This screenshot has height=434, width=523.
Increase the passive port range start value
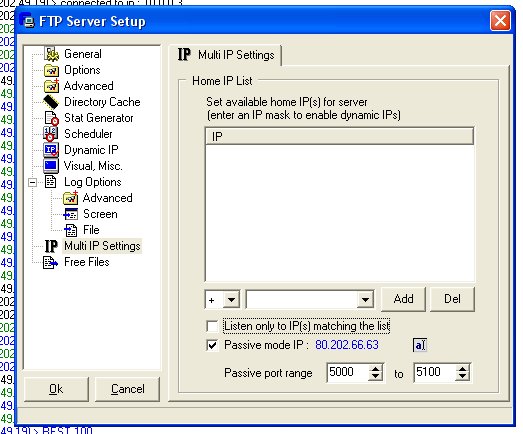click(376, 368)
